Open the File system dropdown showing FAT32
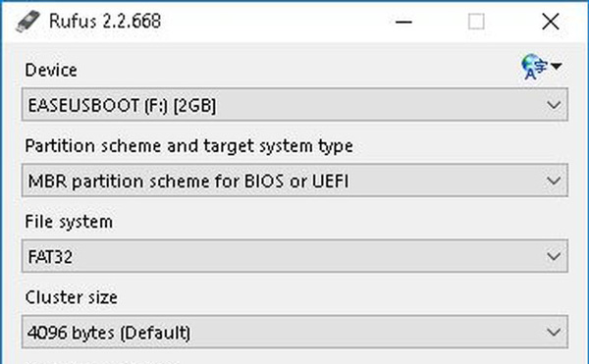 pos(294,256)
